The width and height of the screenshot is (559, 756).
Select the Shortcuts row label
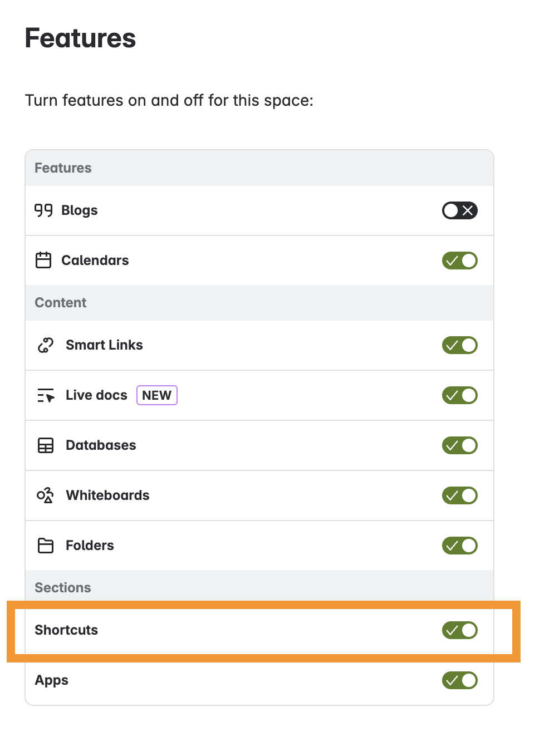click(66, 630)
